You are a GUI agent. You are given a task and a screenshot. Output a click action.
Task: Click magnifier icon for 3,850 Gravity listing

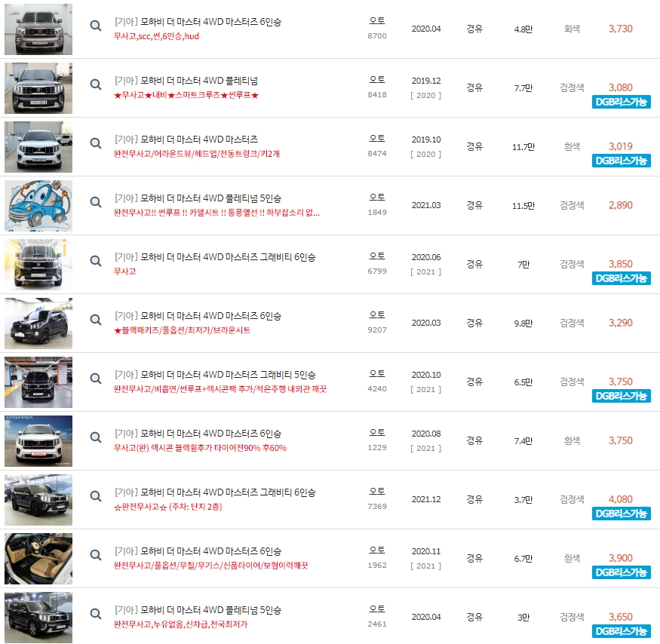click(96, 261)
